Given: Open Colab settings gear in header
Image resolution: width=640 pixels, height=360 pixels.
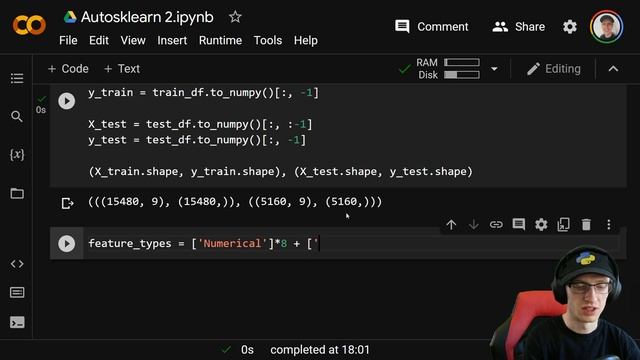Looking at the screenshot, I should pyautogui.click(x=570, y=27).
